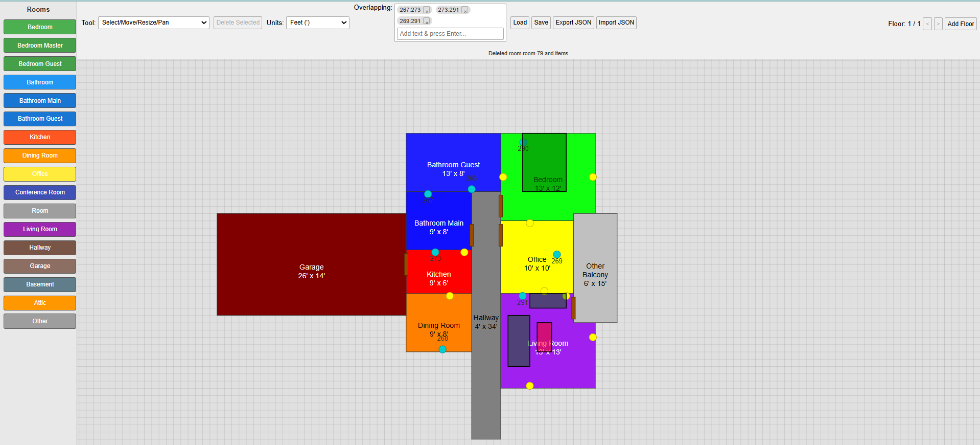The height and width of the screenshot is (445, 980).
Task: Go to previous floor arrow
Action: (927, 24)
